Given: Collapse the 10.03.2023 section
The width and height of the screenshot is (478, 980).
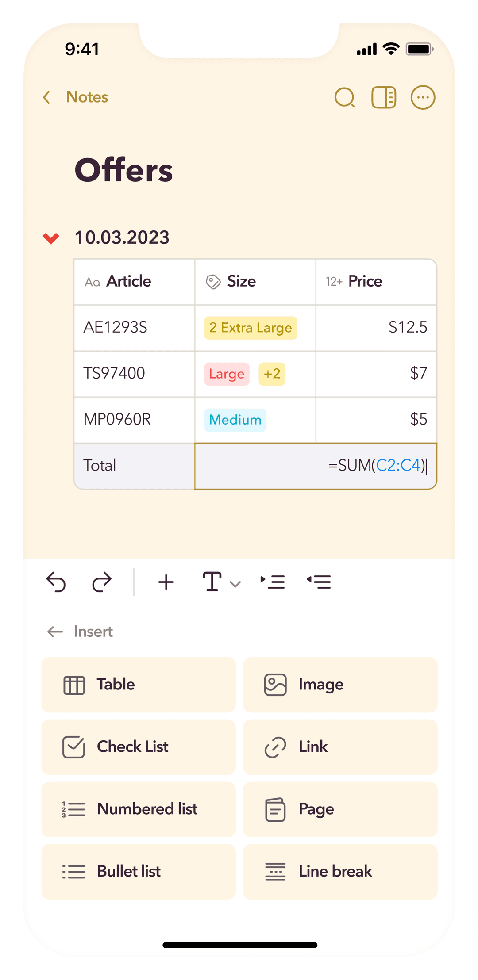Looking at the screenshot, I should coord(51,238).
